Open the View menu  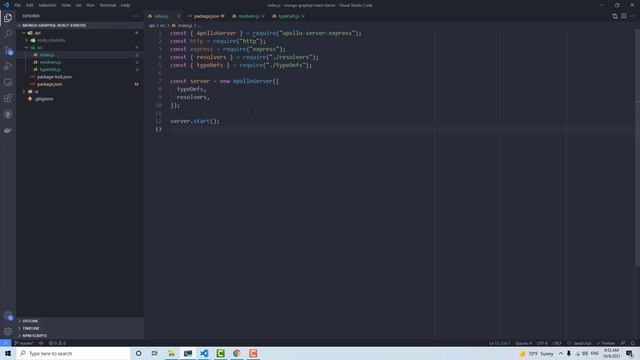pyautogui.click(x=66, y=5)
